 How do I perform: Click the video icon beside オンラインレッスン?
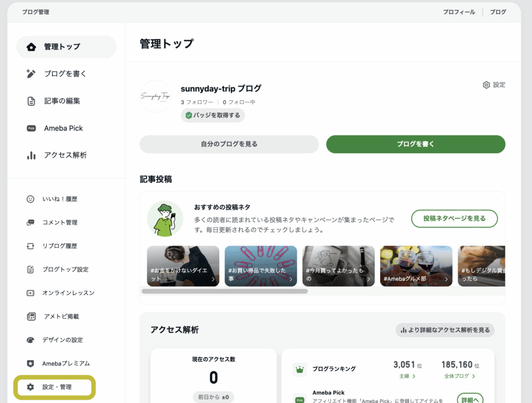[31, 293]
